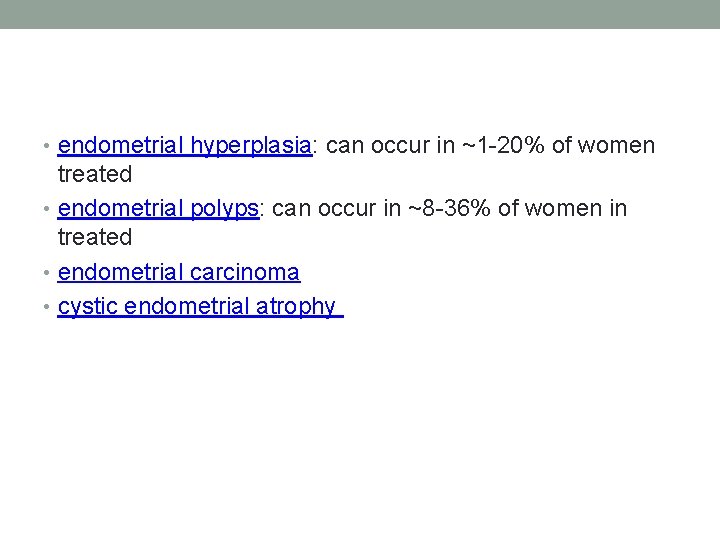Open the cystic endometrial atrophy link
The width and height of the screenshot is (720, 540).
(196, 306)
